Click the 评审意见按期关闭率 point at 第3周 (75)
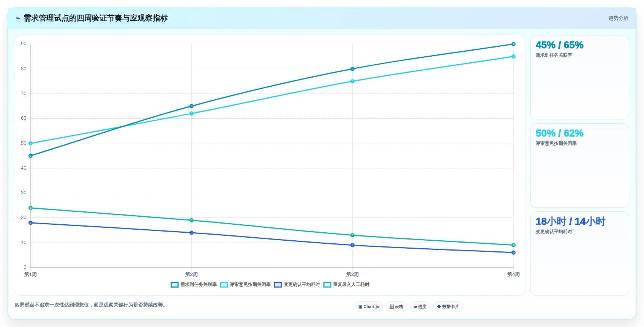The width and height of the screenshot is (644, 327). [x=352, y=81]
